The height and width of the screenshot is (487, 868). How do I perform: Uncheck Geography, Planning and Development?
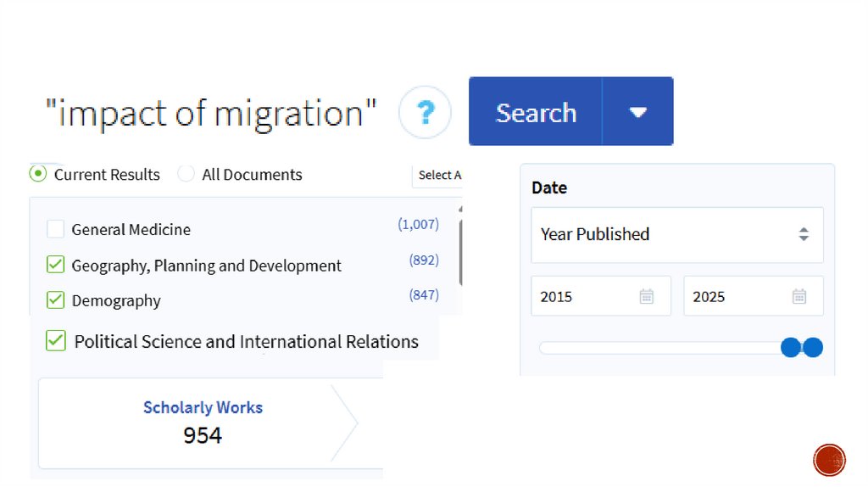pyautogui.click(x=56, y=266)
